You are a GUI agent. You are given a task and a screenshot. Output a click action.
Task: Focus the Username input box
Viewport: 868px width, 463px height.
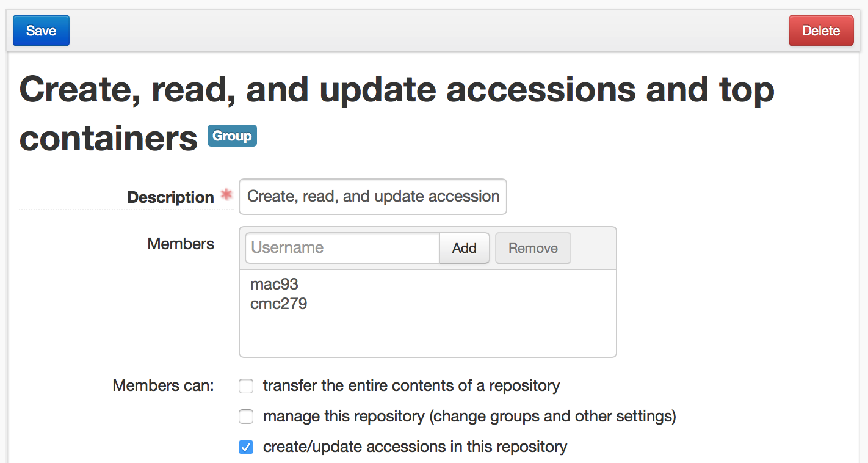[342, 247]
